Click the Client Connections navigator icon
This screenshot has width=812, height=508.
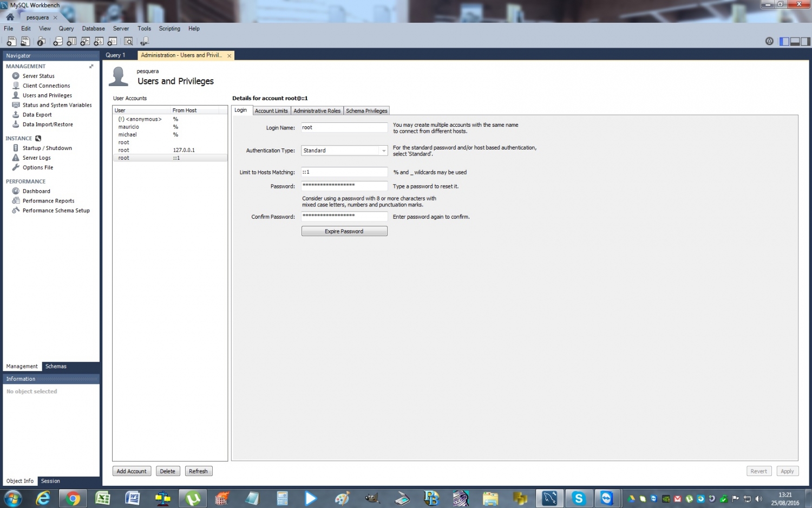tap(16, 86)
